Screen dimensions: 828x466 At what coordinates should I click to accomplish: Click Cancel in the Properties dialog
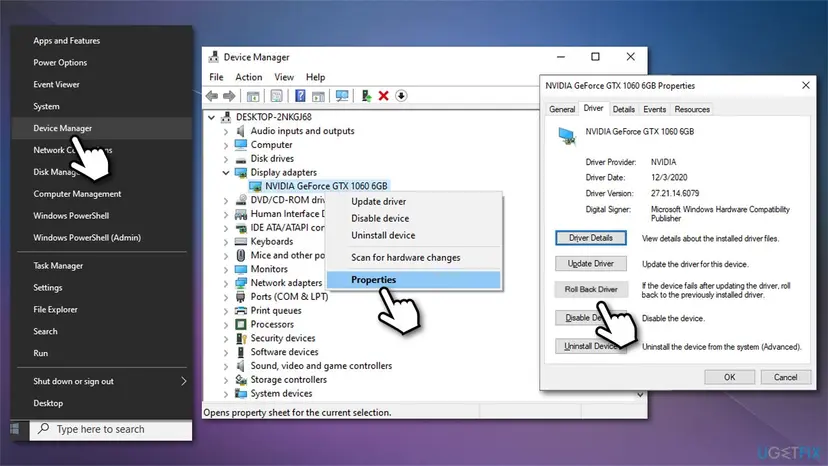(785, 377)
